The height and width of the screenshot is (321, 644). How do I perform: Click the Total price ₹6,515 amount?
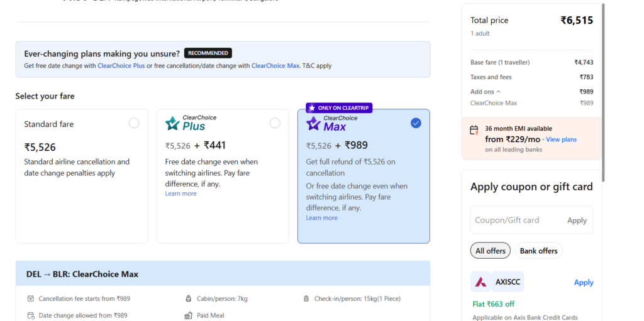[x=577, y=20]
